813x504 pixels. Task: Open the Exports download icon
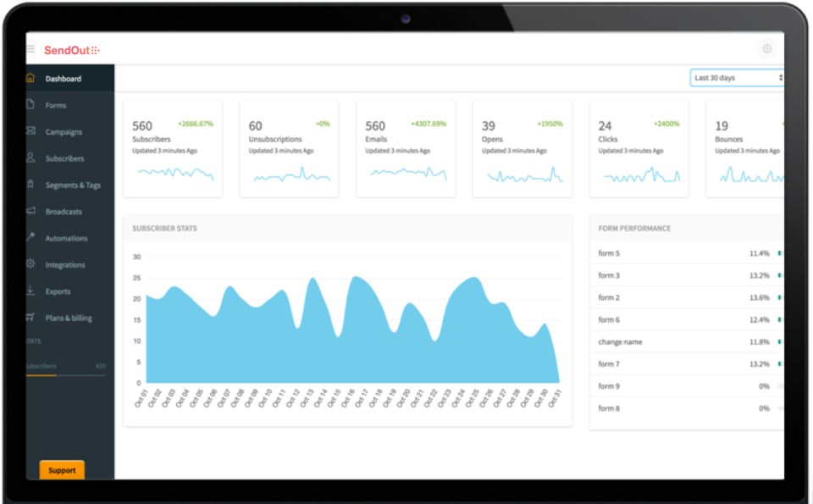(x=32, y=291)
